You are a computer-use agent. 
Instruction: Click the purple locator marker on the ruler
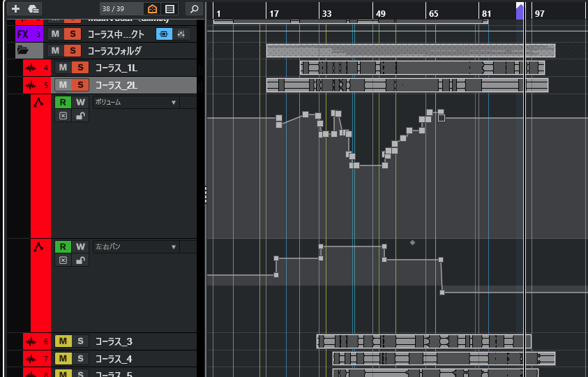pyautogui.click(x=520, y=11)
